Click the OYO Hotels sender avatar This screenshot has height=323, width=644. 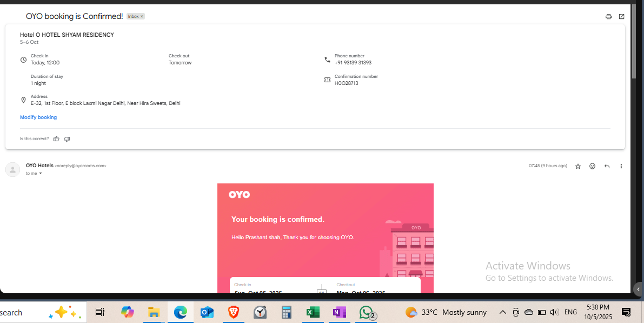click(12, 170)
